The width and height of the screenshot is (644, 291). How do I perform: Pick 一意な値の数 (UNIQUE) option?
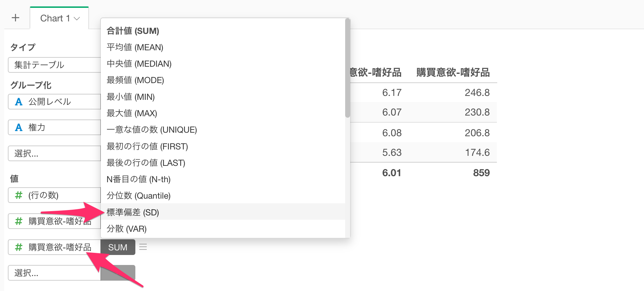tap(223, 129)
